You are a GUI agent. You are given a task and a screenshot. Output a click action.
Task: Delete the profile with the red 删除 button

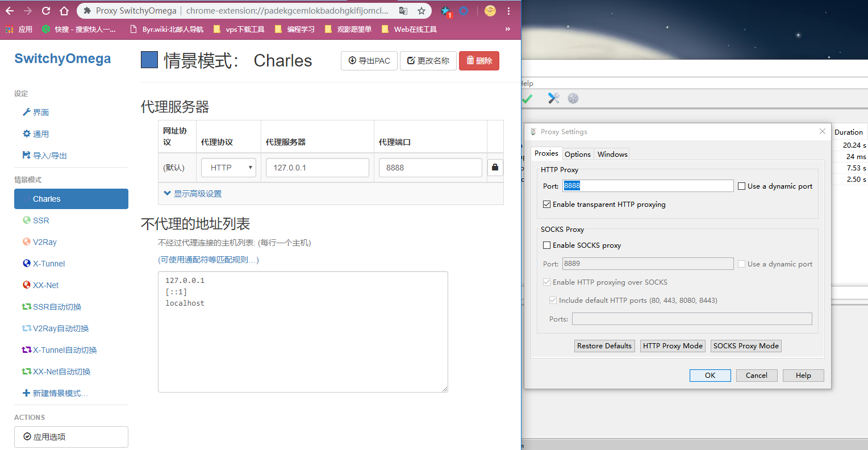tap(479, 61)
